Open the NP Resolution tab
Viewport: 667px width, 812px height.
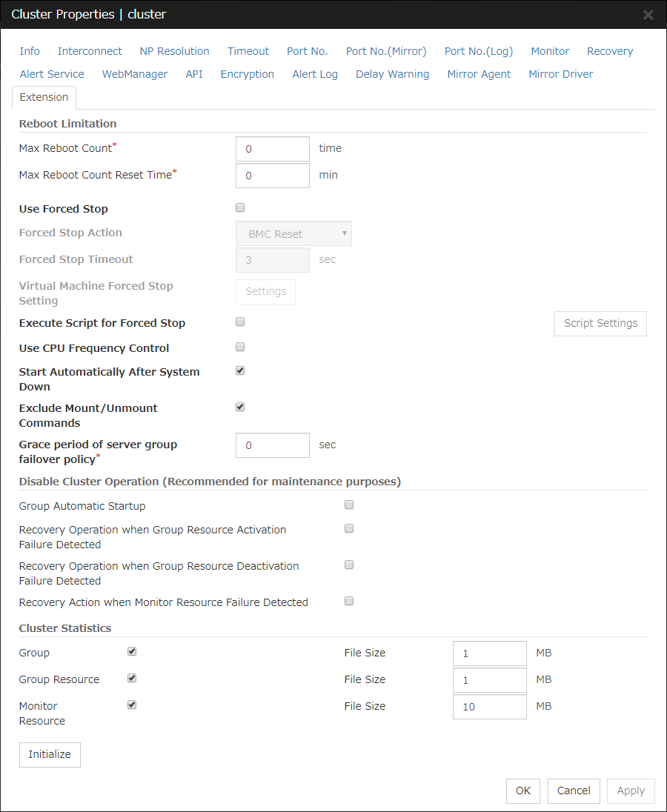click(174, 51)
